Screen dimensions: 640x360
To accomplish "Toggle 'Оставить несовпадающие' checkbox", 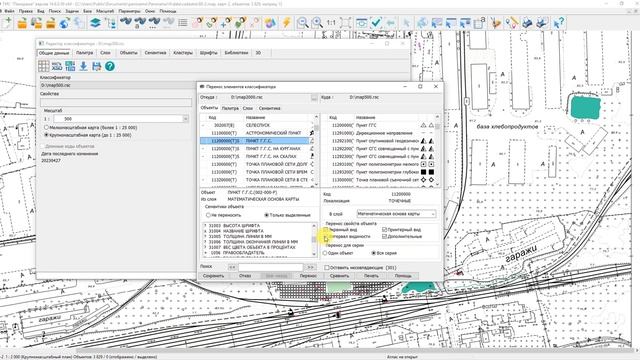I will tap(327, 268).
